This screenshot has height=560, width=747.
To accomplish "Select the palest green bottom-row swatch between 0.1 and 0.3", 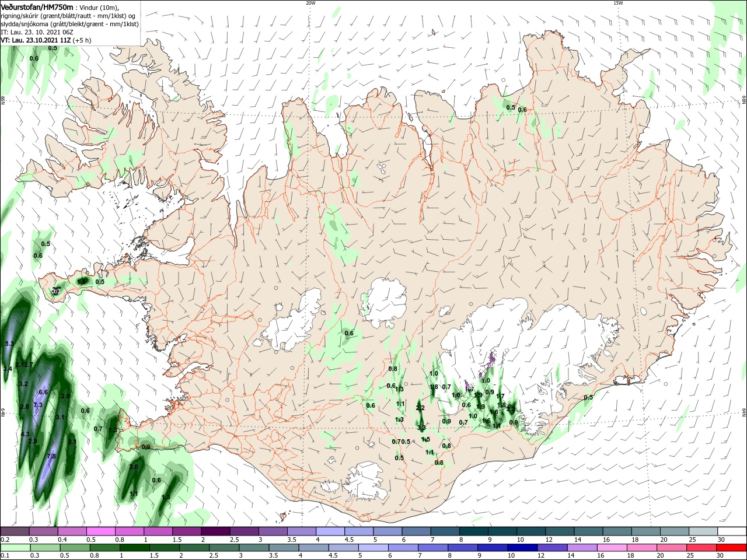I will 15,548.
